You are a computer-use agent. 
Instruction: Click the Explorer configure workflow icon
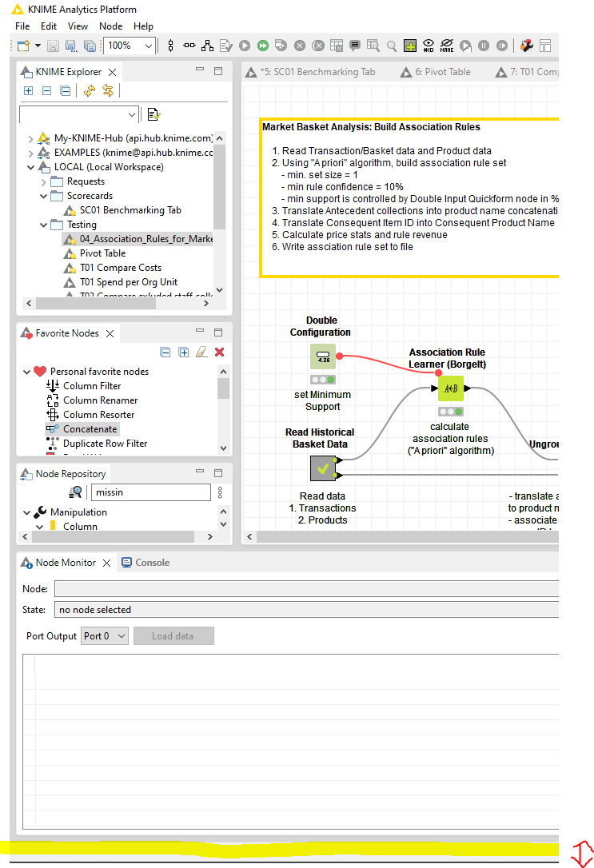pos(154,114)
